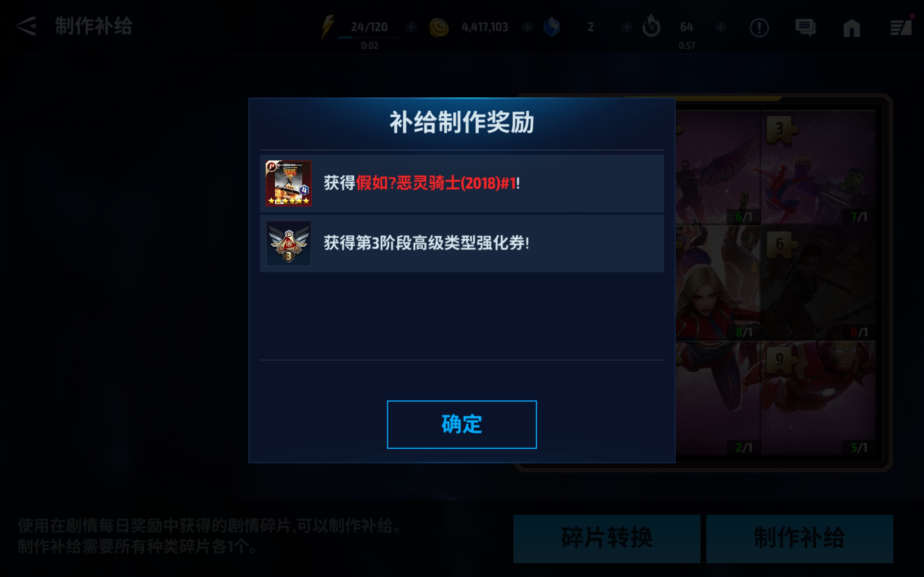Tap the back arrow beside 制作补给
The width and height of the screenshot is (924, 577).
click(26, 26)
